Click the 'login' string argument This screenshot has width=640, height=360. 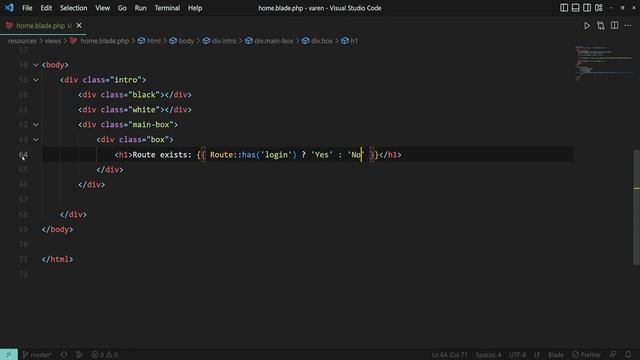pos(276,155)
